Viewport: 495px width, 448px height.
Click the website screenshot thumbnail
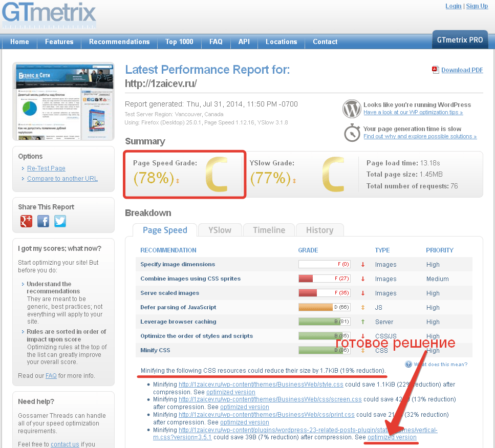(x=63, y=101)
